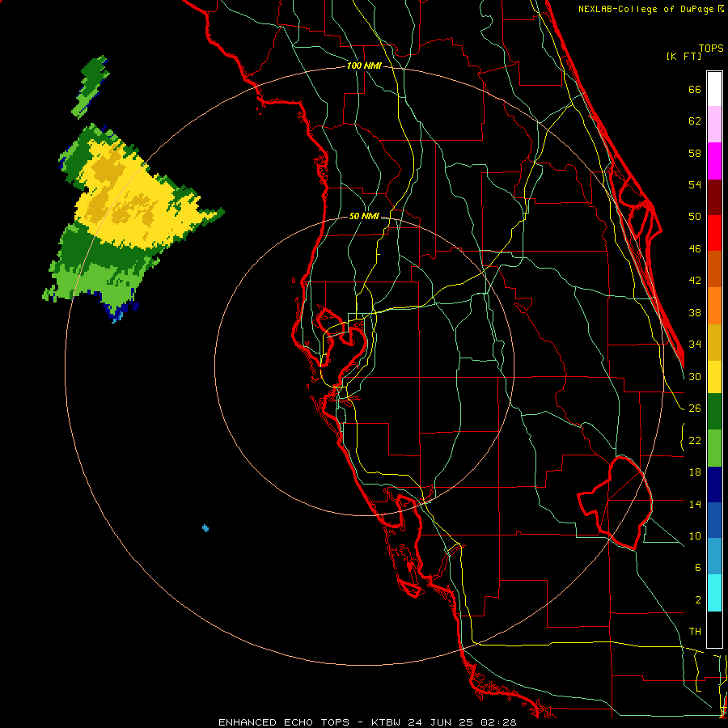Select the dark red 54 kft swatch
Image resolution: width=728 pixels, height=728 pixels.
pos(714,197)
